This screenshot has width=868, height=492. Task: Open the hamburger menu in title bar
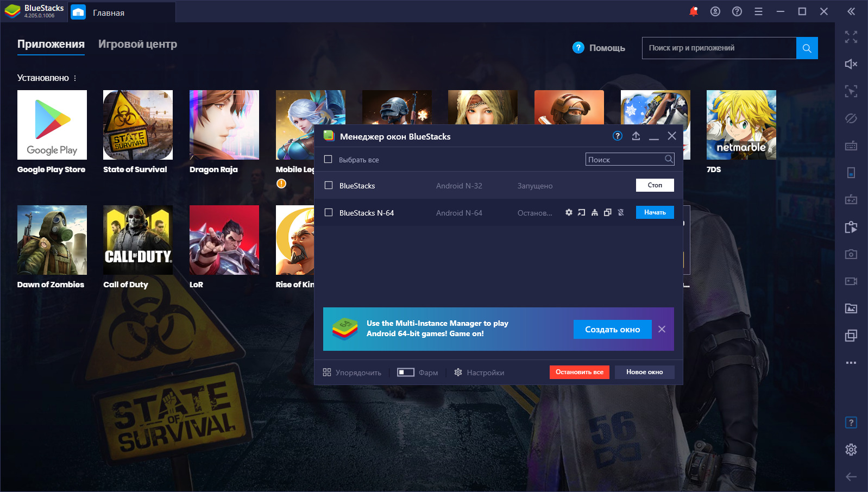point(759,11)
